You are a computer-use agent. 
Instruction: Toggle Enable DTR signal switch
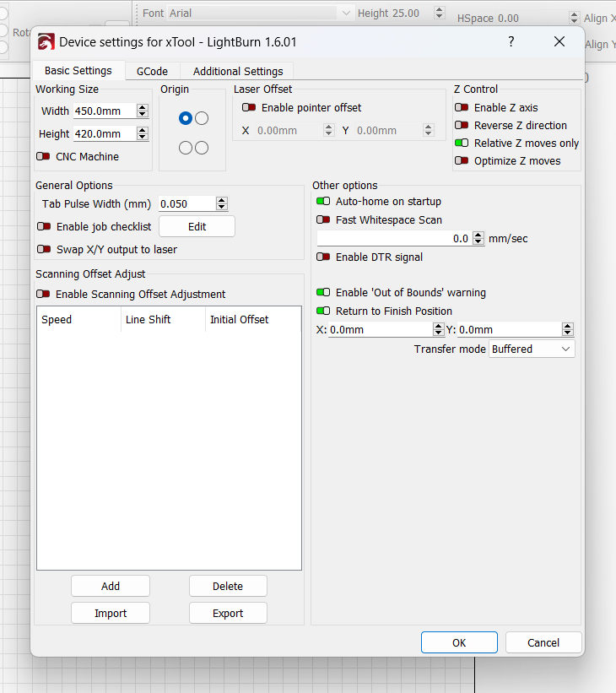[x=323, y=257]
